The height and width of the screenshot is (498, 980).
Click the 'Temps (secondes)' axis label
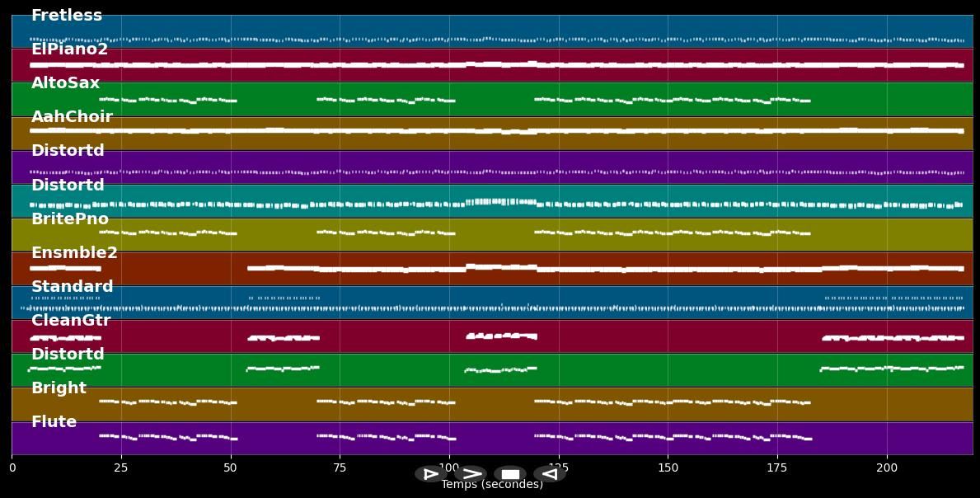[492, 485]
